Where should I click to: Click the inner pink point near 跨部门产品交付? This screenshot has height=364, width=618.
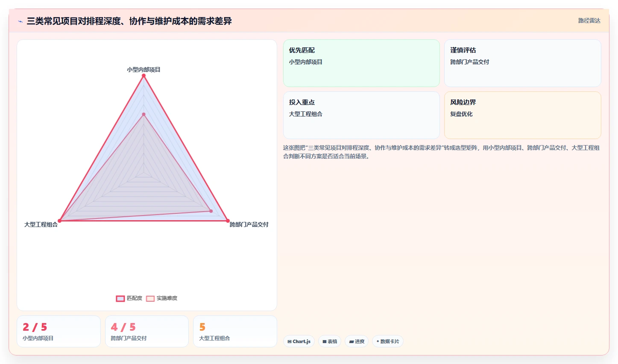211,211
